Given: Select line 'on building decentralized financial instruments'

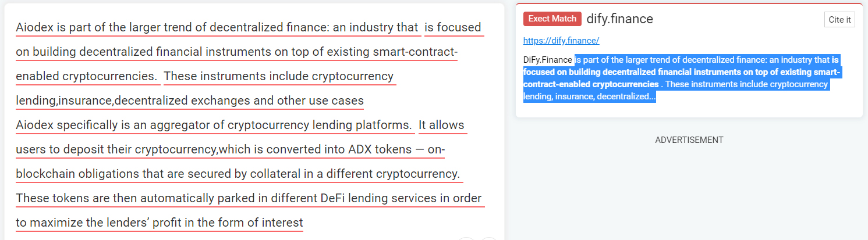Looking at the screenshot, I should pyautogui.click(x=236, y=52).
